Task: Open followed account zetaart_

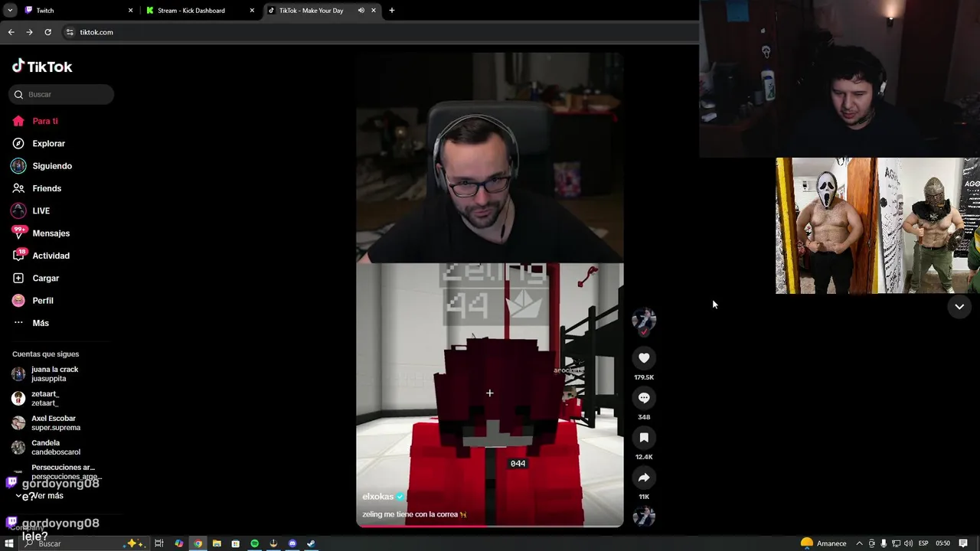Action: 36,399
